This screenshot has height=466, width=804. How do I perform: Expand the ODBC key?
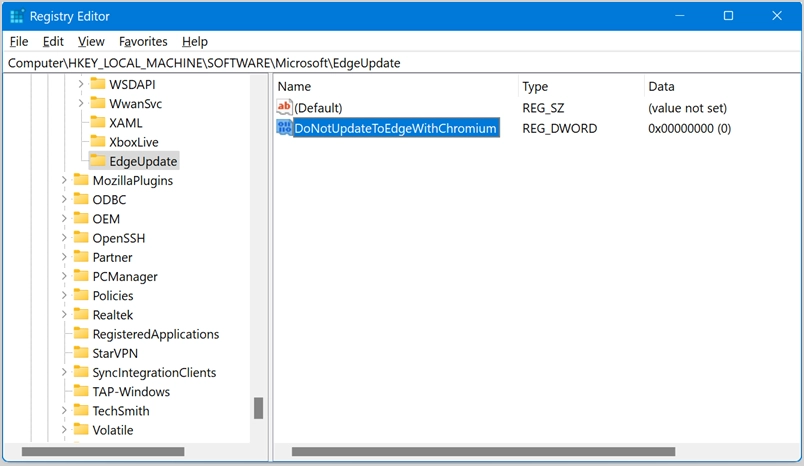click(x=64, y=199)
